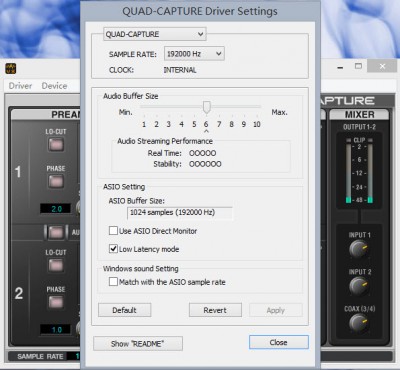
Task: Click the INPUT 1 mixer knob
Action: tap(359, 250)
